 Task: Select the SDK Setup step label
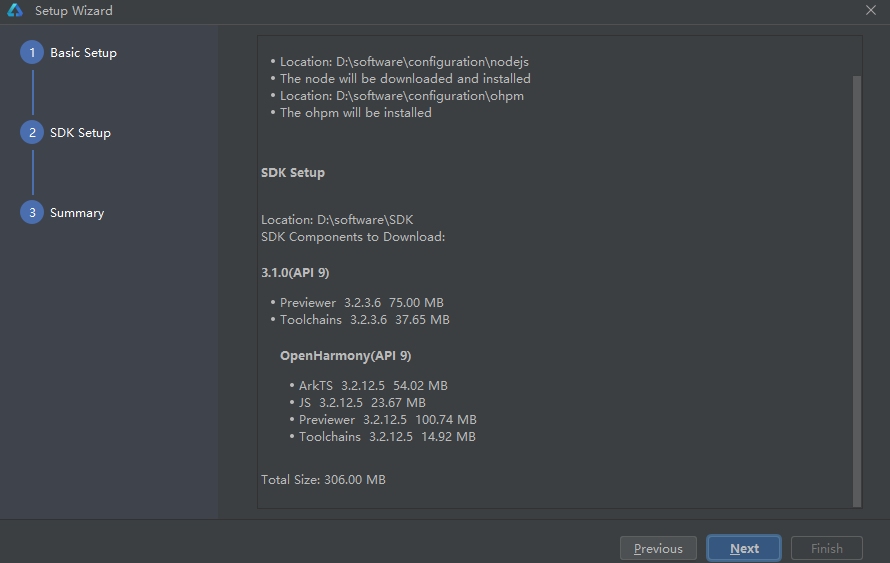coord(80,133)
